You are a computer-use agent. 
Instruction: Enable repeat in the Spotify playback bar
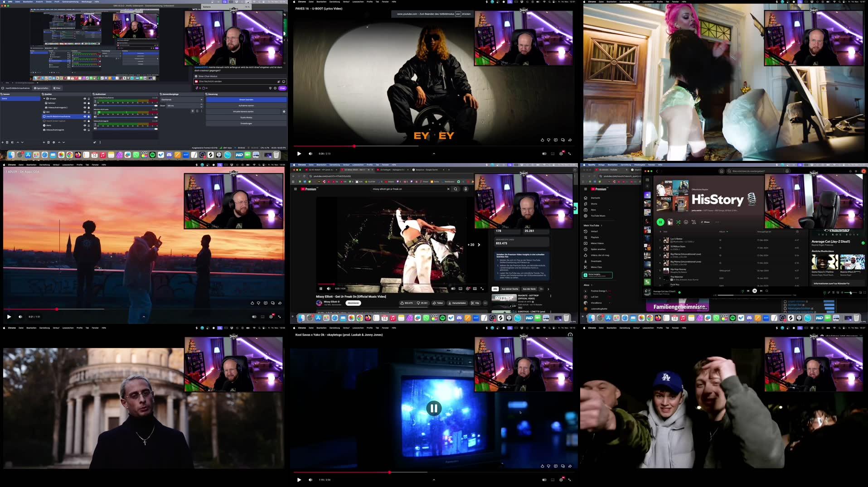[x=766, y=291]
